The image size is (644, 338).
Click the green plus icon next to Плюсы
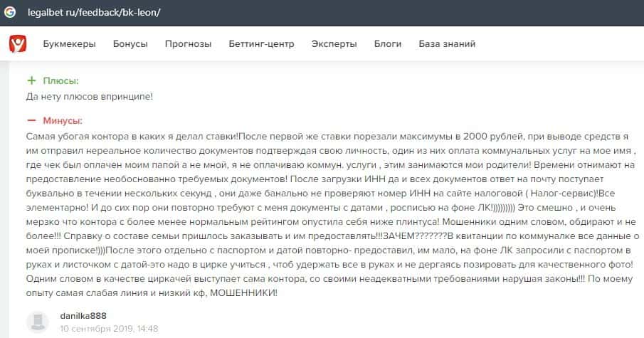pos(31,80)
